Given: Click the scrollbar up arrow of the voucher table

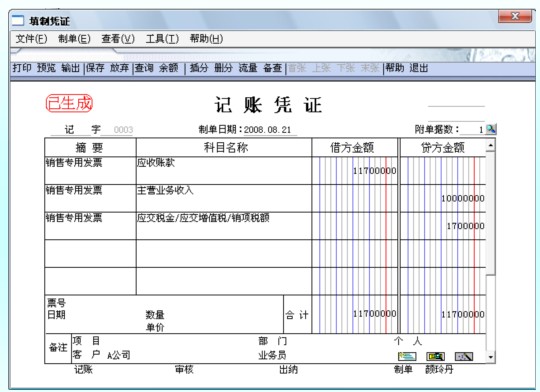Looking at the screenshot, I should coord(491,145).
